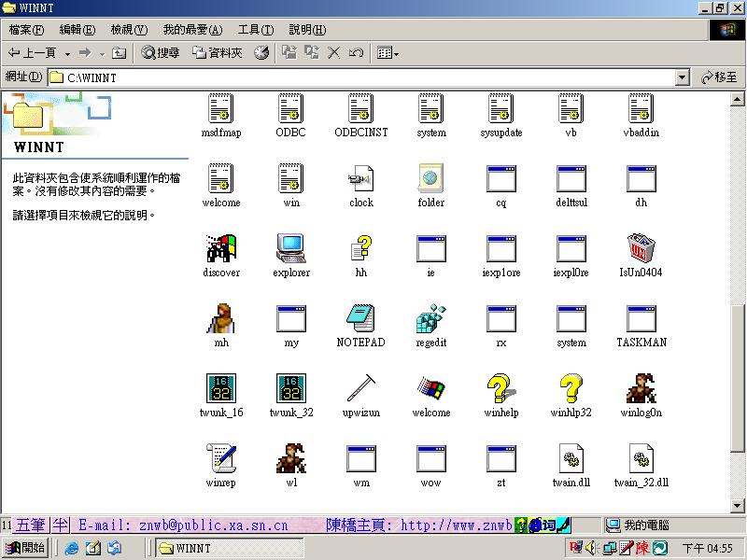Open the 說明(H) menu
The height and width of the screenshot is (560, 747).
coord(307,30)
